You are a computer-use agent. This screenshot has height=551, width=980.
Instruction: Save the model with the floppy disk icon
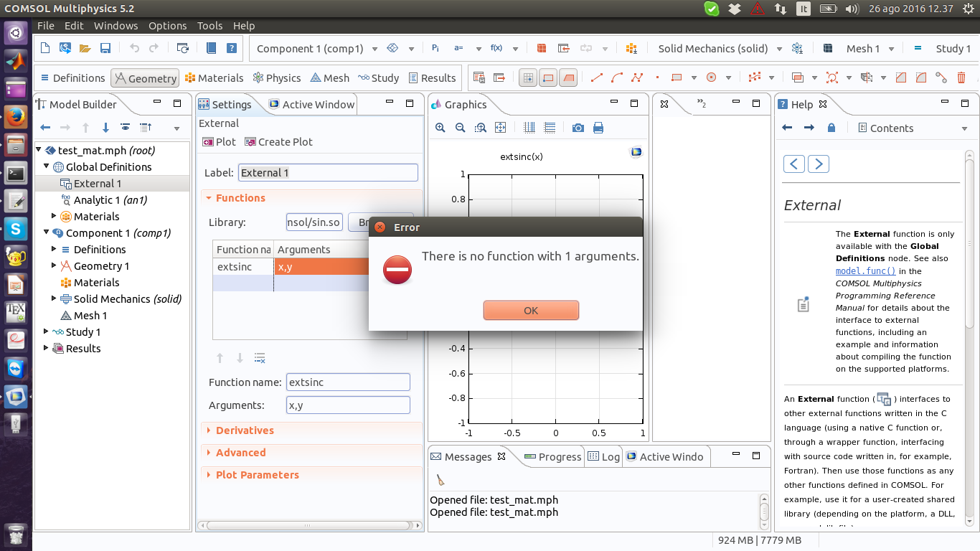pyautogui.click(x=105, y=49)
